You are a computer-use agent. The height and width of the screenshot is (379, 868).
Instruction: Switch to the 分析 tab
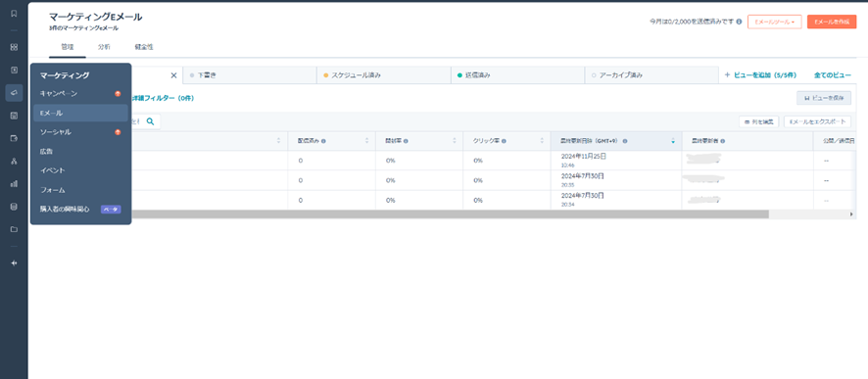[x=104, y=47]
